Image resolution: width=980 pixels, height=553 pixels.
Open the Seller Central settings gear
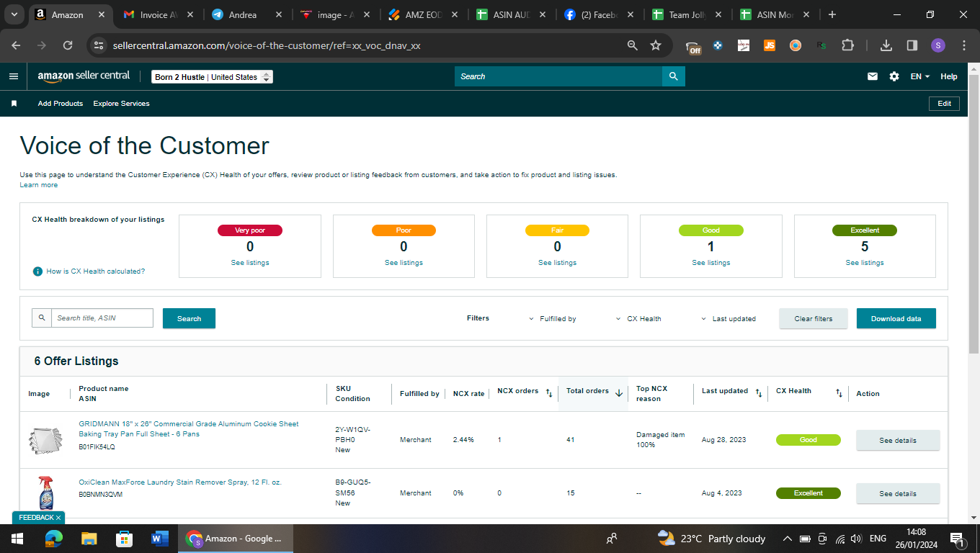point(894,76)
